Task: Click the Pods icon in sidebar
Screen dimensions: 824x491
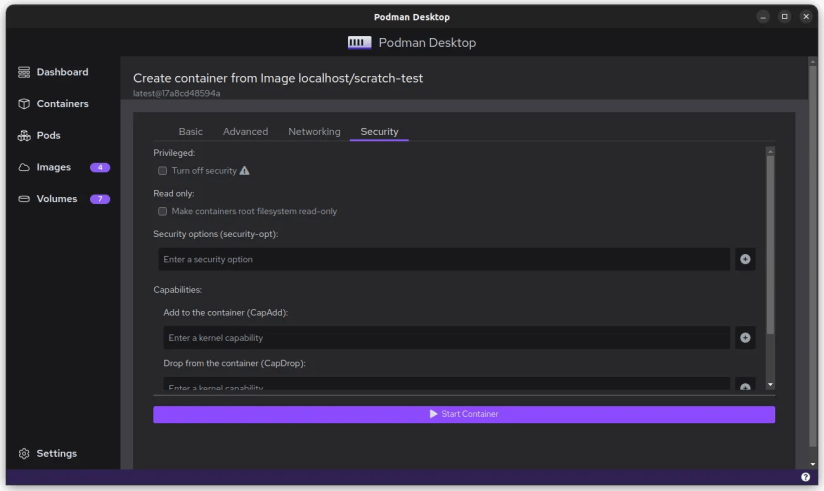Action: pos(24,136)
